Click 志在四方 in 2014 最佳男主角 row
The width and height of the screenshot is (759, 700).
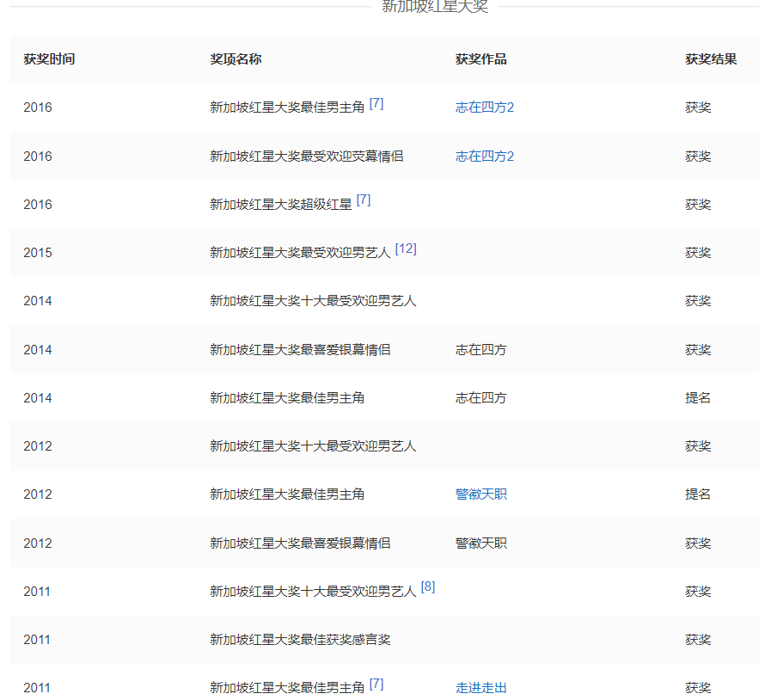click(481, 397)
